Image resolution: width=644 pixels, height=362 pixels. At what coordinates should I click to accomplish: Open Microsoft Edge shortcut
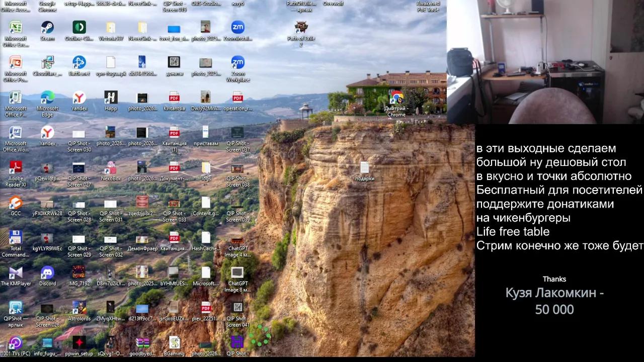coord(47,104)
